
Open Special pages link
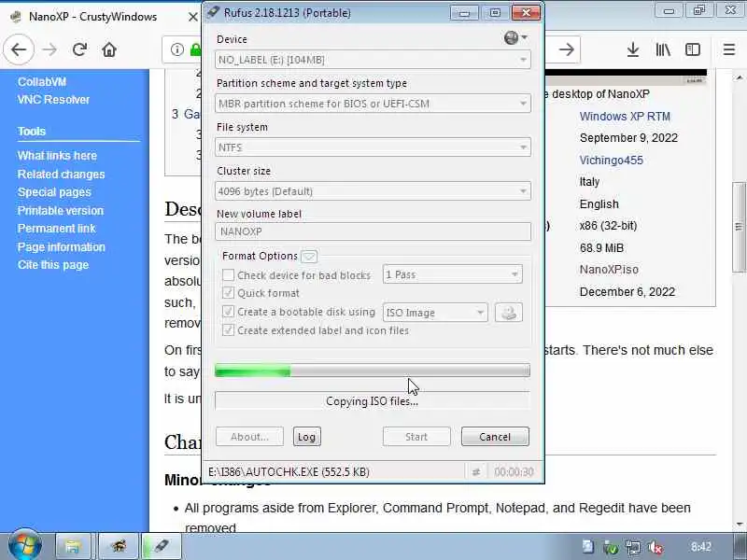tap(54, 192)
